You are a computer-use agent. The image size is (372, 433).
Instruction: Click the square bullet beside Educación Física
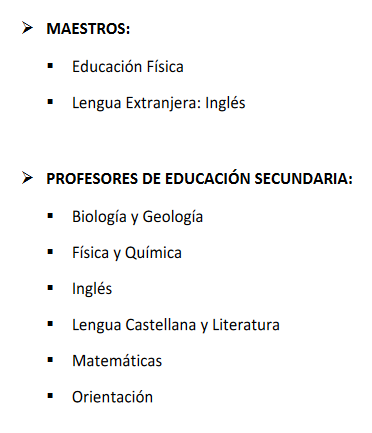pyautogui.click(x=50, y=66)
